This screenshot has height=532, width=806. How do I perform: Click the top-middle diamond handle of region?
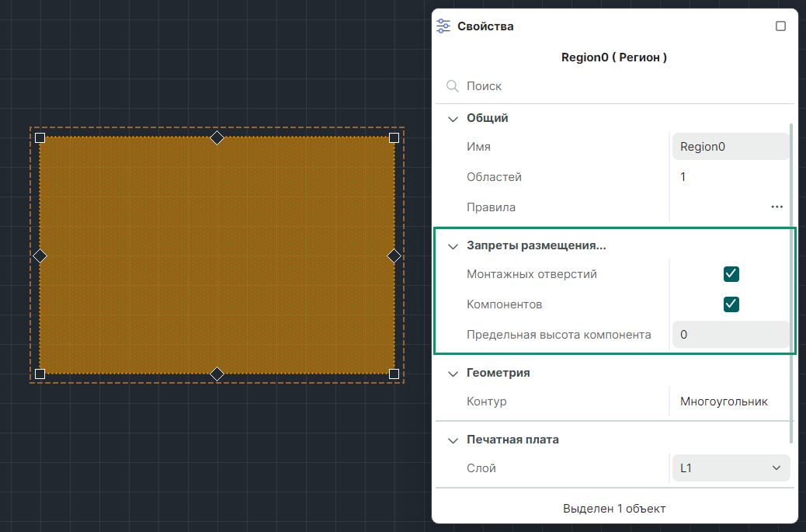[217, 137]
